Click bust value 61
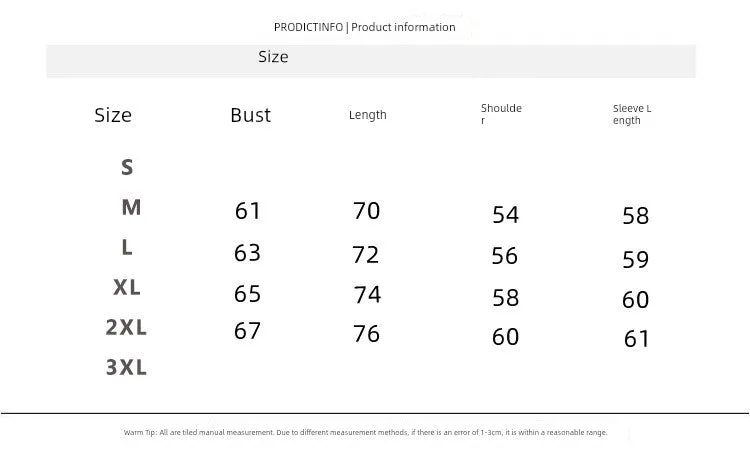Image resolution: width=750 pixels, height=454 pixels. point(247,211)
